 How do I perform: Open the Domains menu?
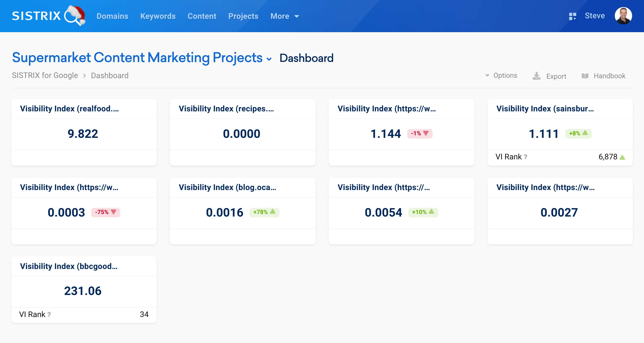(x=112, y=16)
